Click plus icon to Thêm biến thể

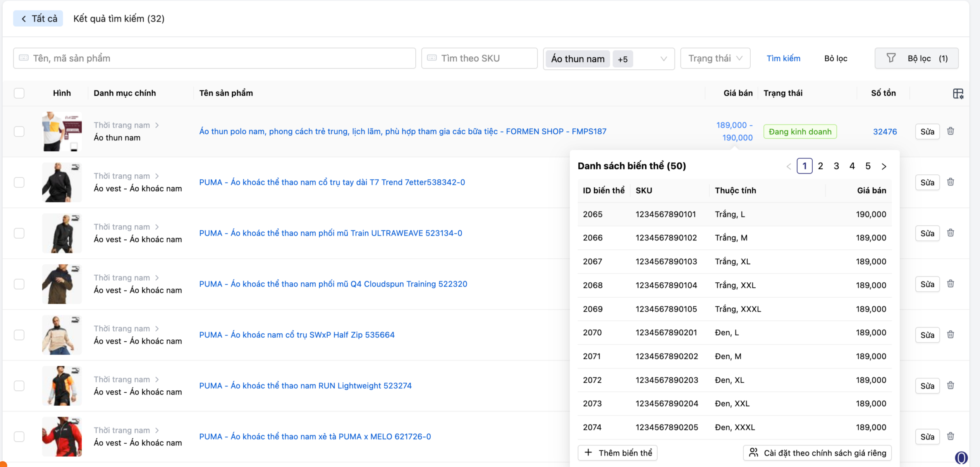(588, 452)
